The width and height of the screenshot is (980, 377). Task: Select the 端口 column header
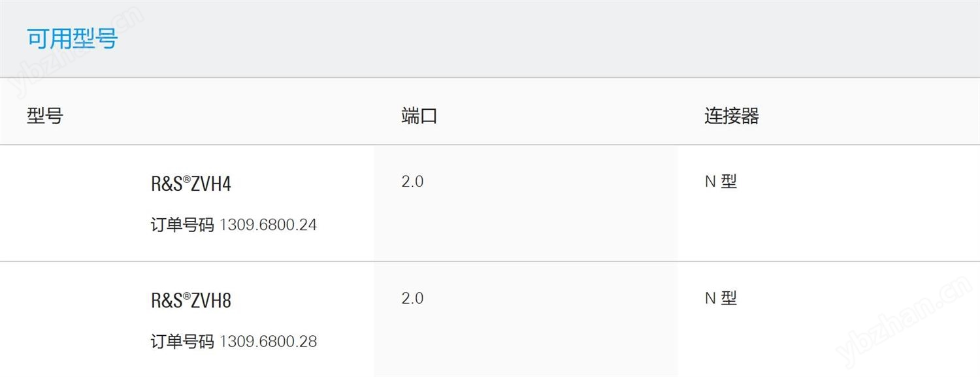point(419,116)
